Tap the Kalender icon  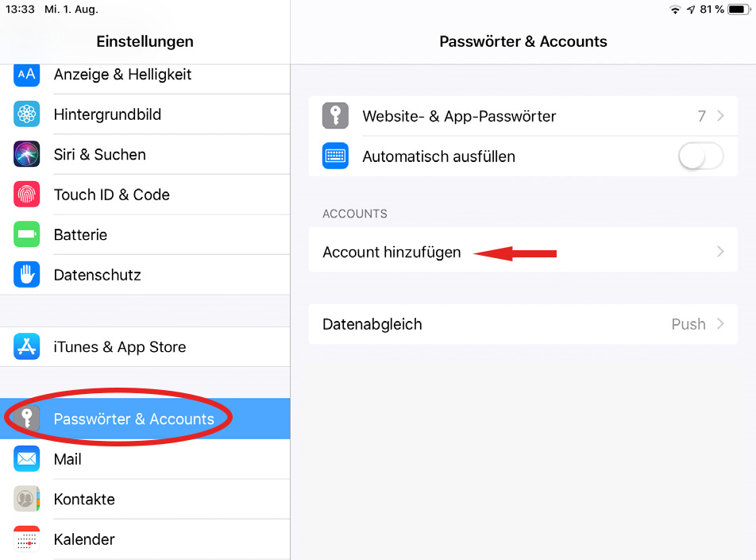tap(27, 539)
